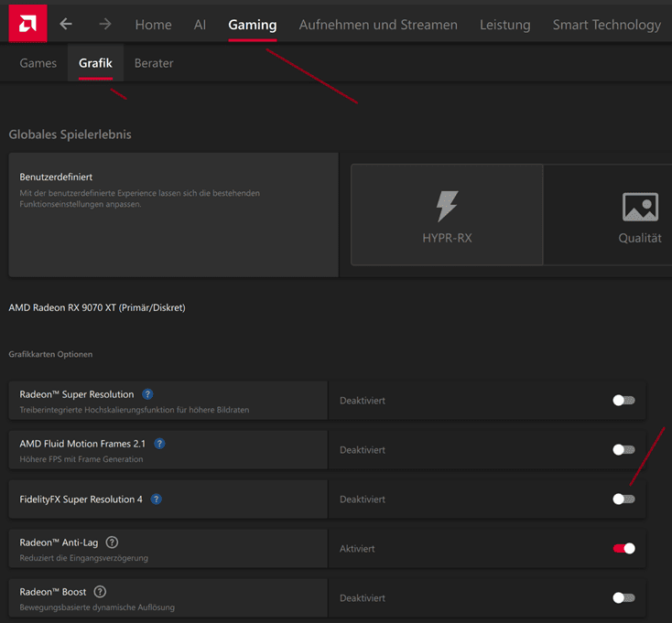Select the Grafik sub-tab
Viewport: 672px width, 623px height.
95,63
